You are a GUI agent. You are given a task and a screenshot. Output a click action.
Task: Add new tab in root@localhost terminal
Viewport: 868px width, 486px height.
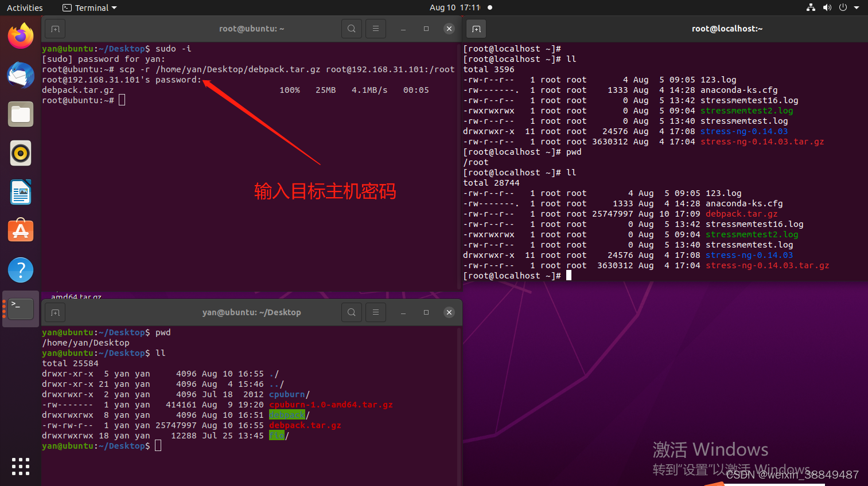(476, 29)
